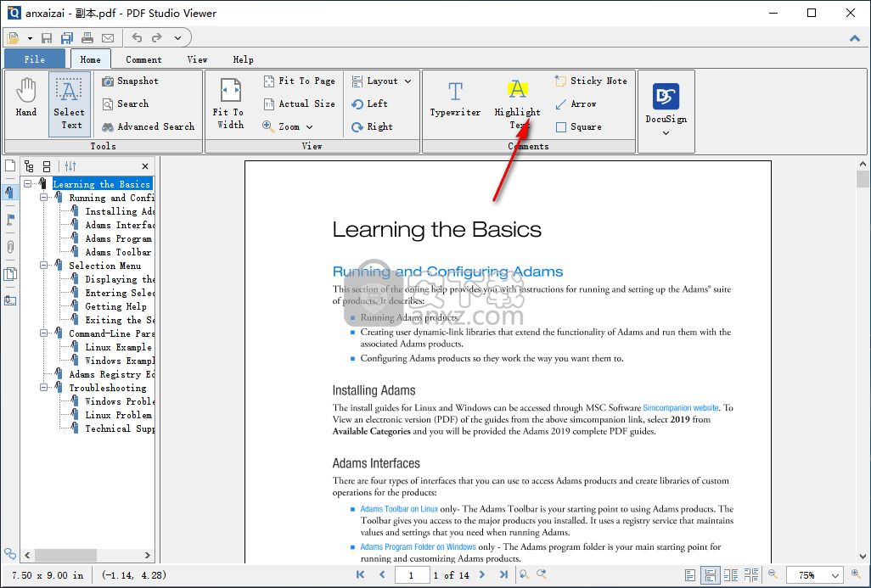871x588 pixels.
Task: Rotate page Right
Action: click(x=372, y=126)
